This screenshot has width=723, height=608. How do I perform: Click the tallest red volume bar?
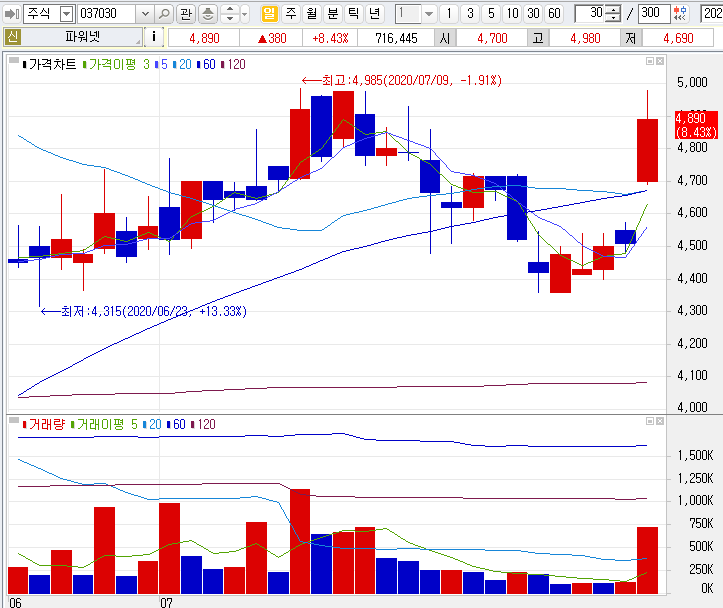tap(300, 541)
